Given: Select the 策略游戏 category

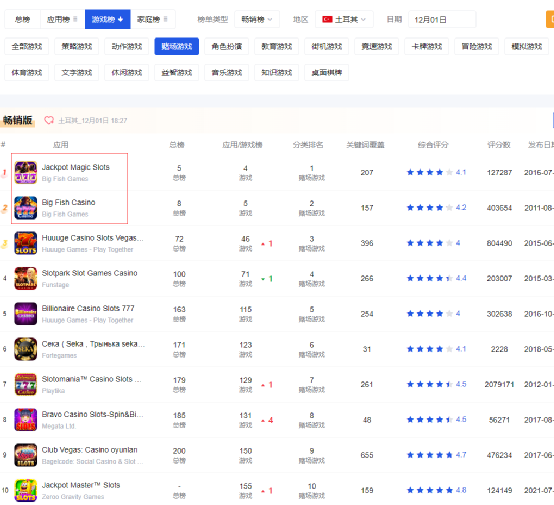Looking at the screenshot, I should pos(77,46).
